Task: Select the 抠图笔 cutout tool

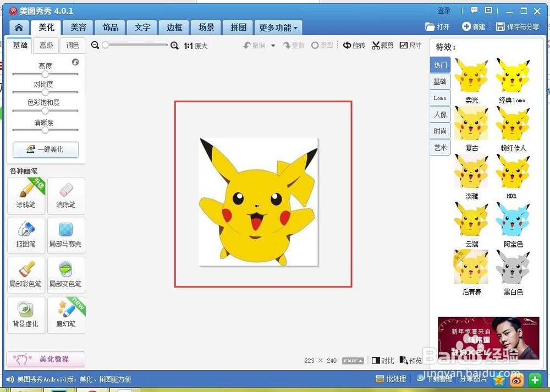Action: pyautogui.click(x=26, y=235)
